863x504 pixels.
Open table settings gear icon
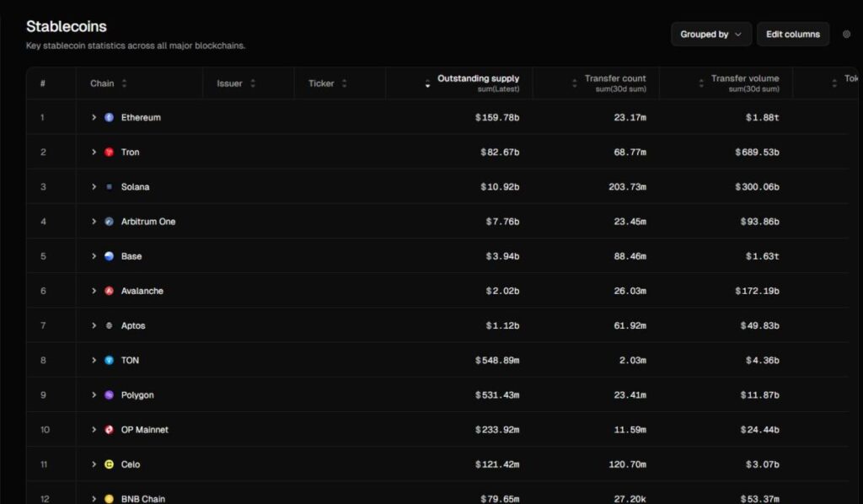(846, 35)
